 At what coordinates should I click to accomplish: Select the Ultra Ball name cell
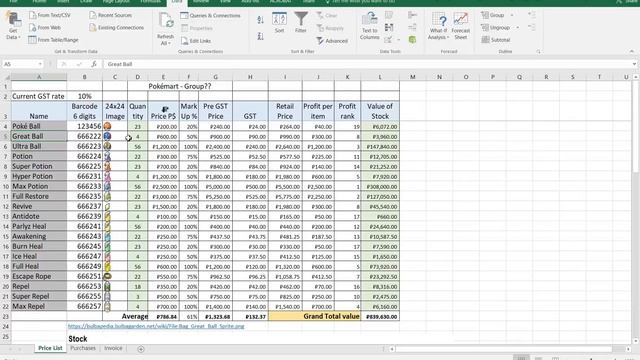39,147
